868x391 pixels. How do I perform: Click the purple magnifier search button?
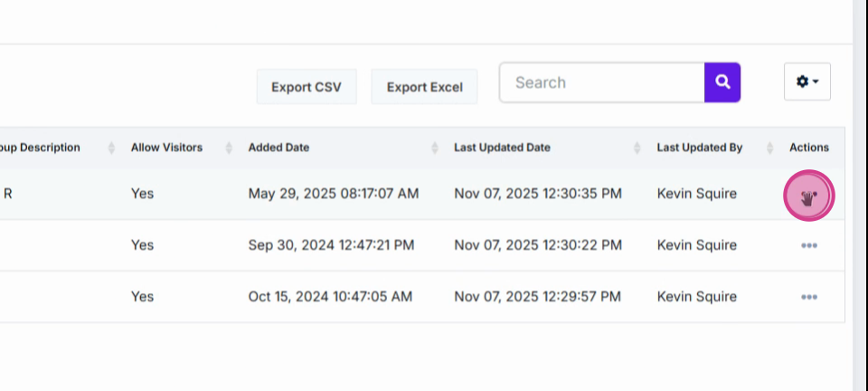click(x=722, y=82)
